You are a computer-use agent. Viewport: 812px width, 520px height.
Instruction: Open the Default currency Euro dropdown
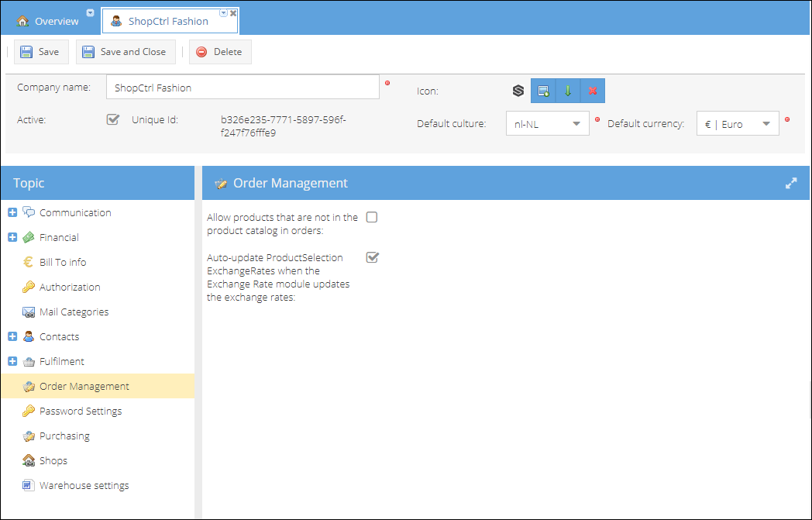click(738, 124)
